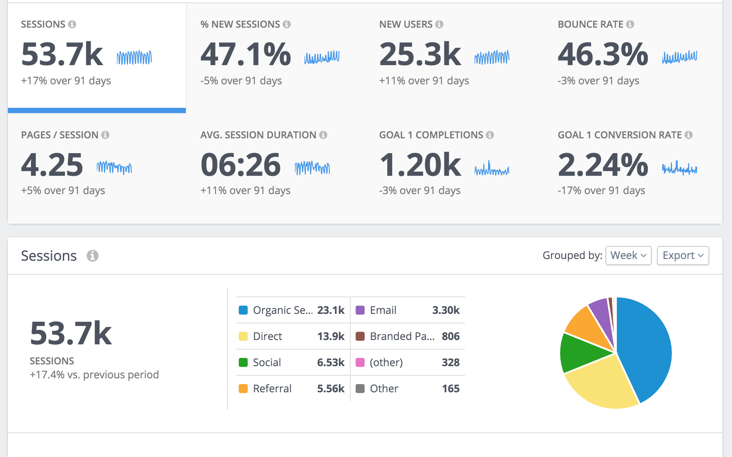This screenshot has width=732, height=457.
Task: Click the info icon next to % New Sessions
Action: (x=287, y=24)
